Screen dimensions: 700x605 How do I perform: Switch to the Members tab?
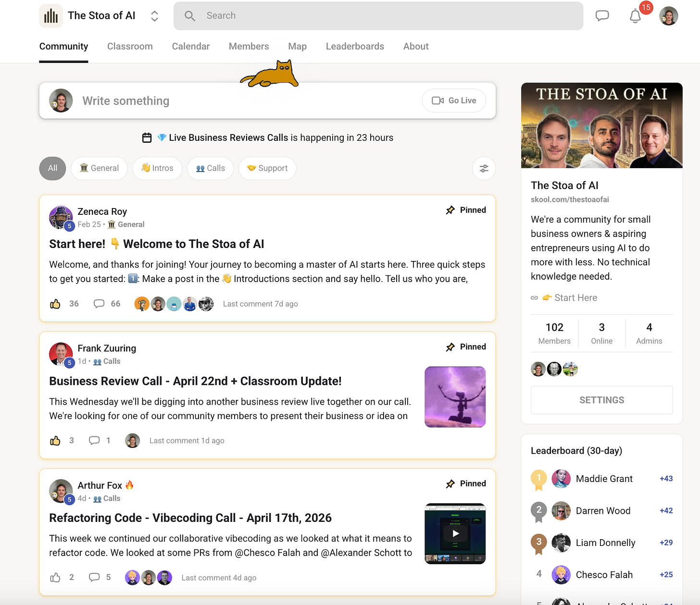pos(249,46)
